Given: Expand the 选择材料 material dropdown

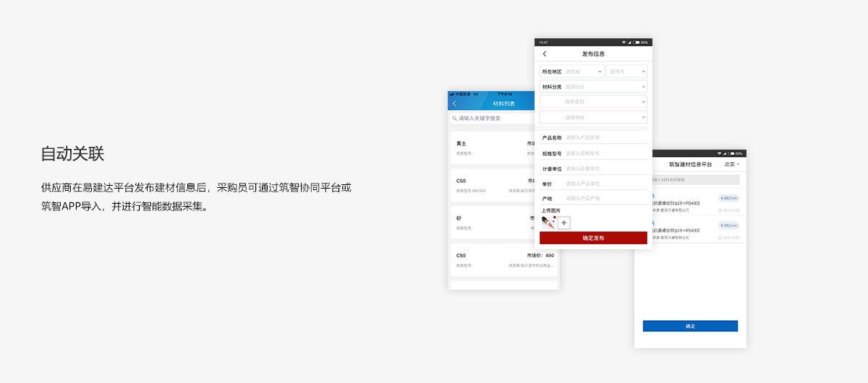Looking at the screenshot, I should pyautogui.click(x=593, y=117).
